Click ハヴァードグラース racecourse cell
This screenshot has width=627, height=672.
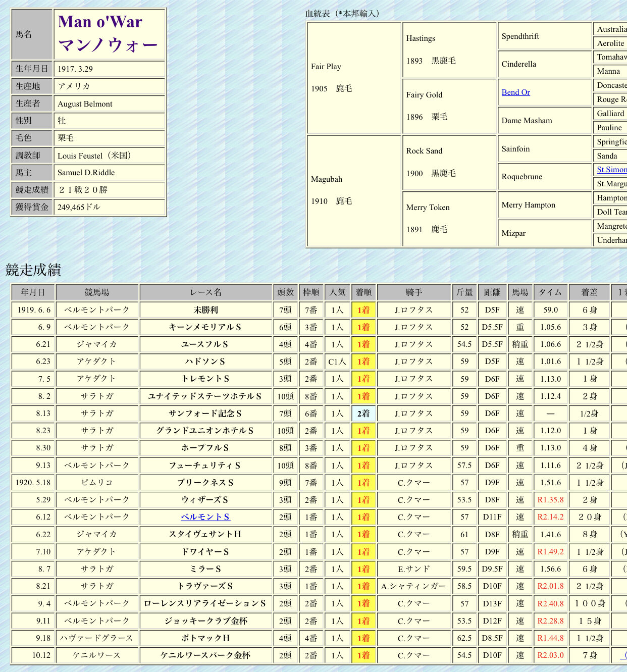coord(97,638)
